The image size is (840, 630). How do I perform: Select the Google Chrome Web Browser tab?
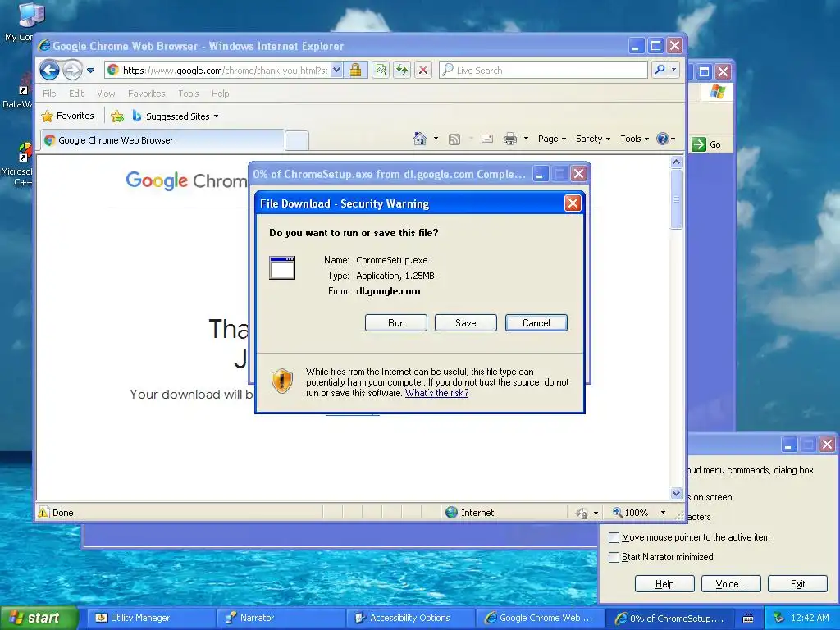point(162,140)
